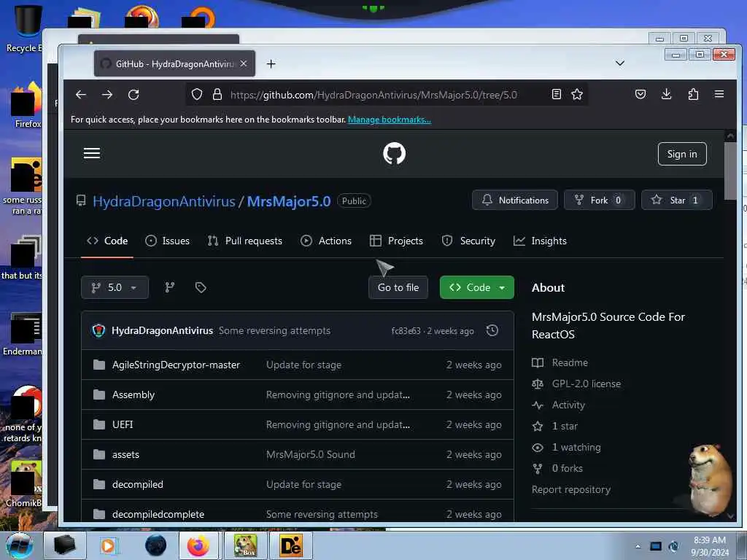Open the commit history clock icon

coord(492,330)
